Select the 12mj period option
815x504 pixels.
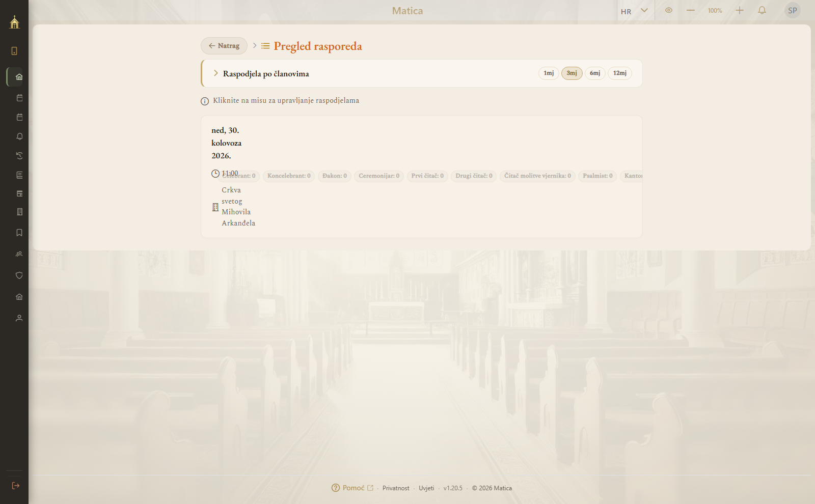click(x=620, y=73)
